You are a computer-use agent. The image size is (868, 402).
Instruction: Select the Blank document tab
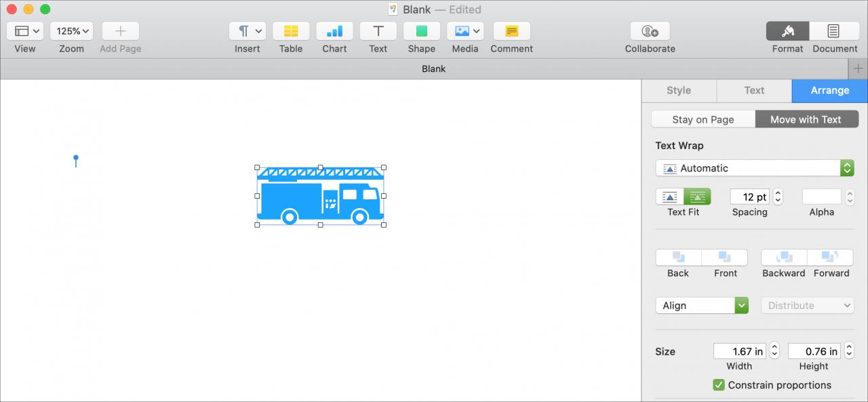point(434,68)
